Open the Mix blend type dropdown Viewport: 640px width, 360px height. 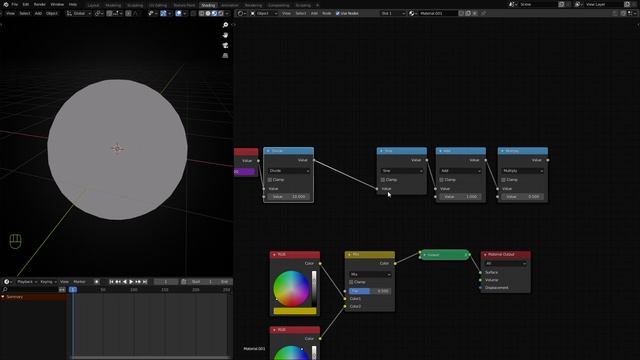370,274
